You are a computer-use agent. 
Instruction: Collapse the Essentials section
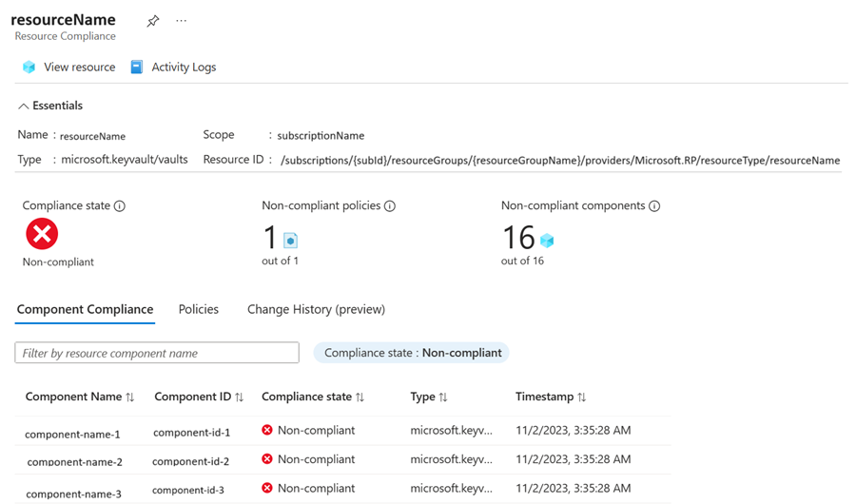tap(24, 107)
